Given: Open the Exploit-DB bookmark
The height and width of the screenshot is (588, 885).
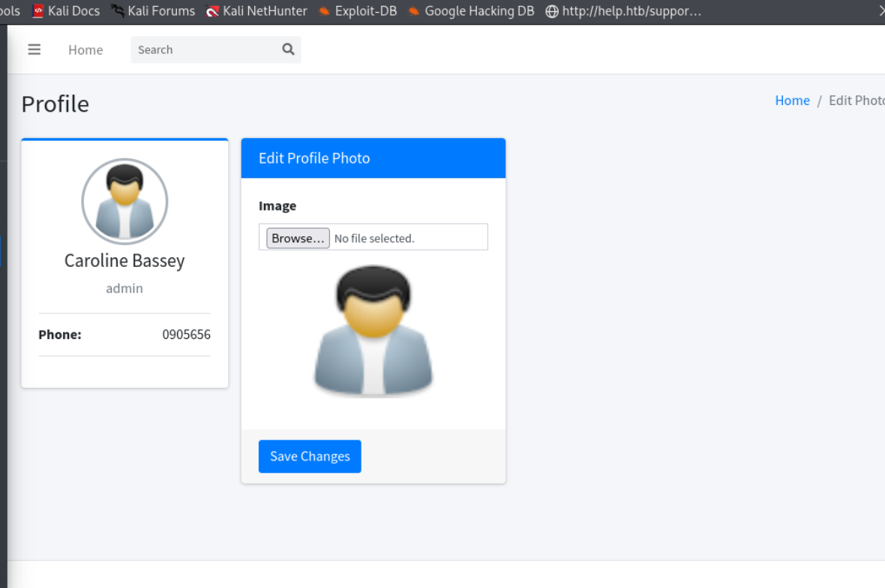Looking at the screenshot, I should point(358,11).
